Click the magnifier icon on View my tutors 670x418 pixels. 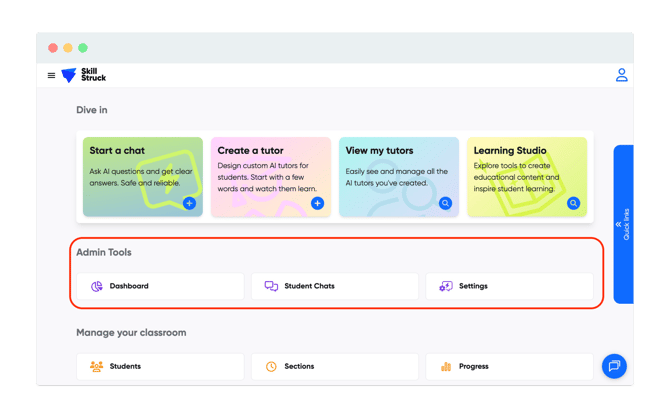[x=445, y=203]
